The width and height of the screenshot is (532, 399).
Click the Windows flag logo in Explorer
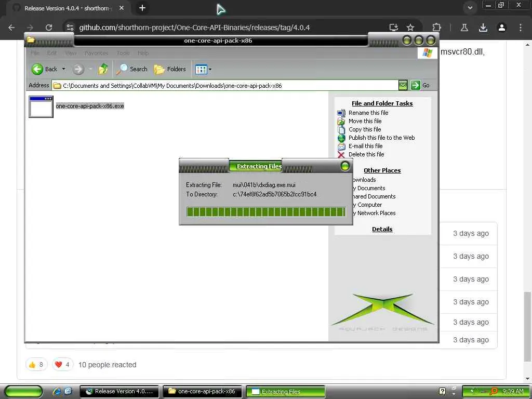tap(427, 53)
